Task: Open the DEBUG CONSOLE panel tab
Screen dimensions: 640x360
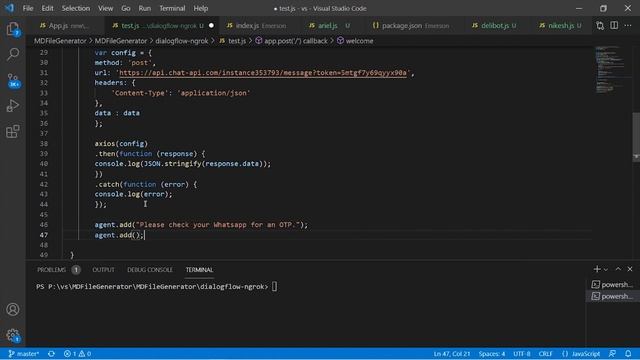Action: coord(150,270)
